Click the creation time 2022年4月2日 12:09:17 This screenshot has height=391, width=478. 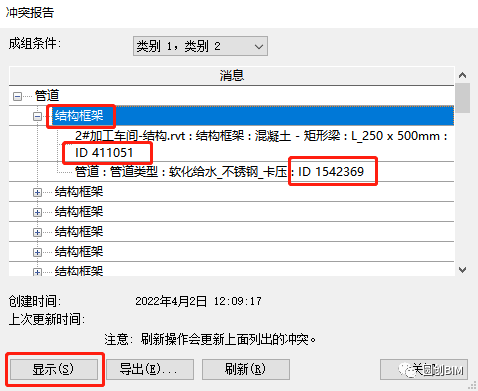click(198, 301)
